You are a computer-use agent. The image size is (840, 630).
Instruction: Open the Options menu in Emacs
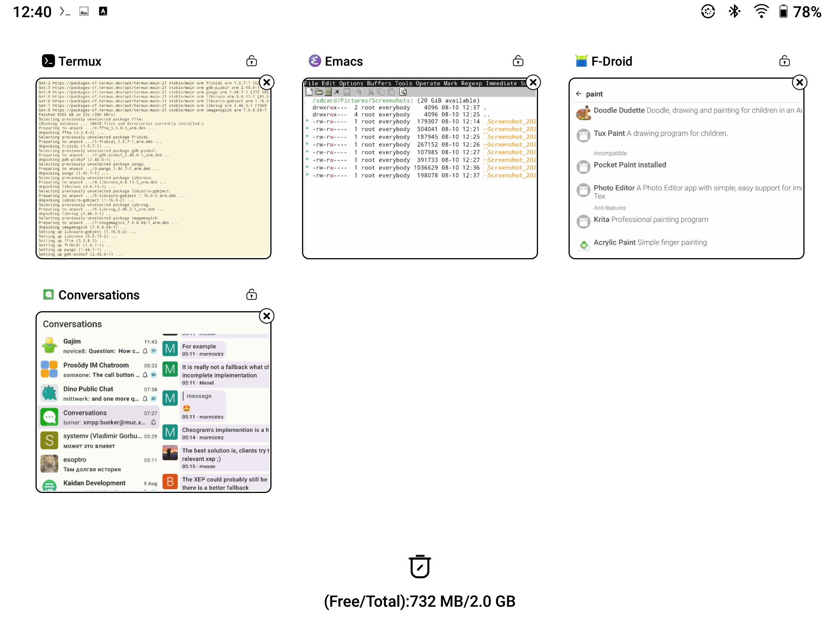351,83
